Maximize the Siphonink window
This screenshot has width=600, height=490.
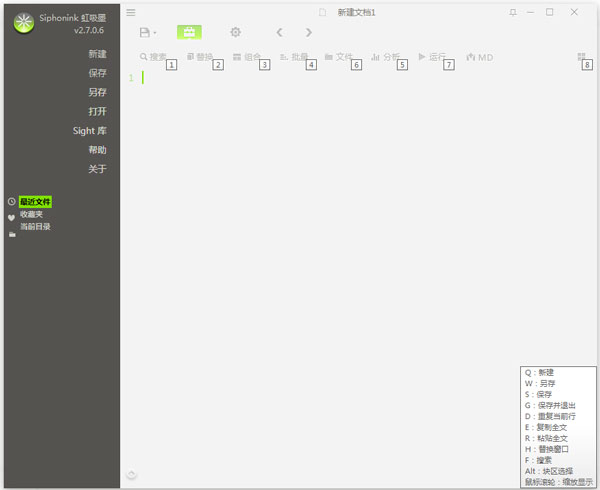549,12
